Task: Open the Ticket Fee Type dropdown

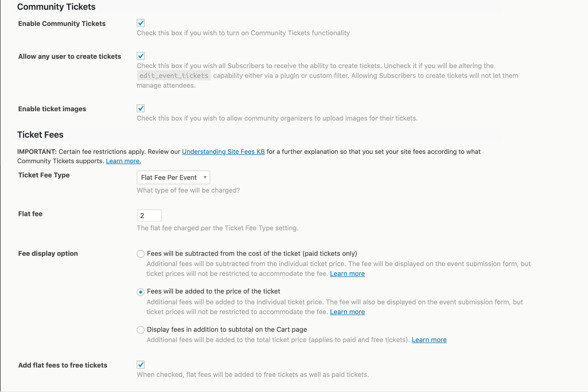Action: pyautogui.click(x=173, y=177)
